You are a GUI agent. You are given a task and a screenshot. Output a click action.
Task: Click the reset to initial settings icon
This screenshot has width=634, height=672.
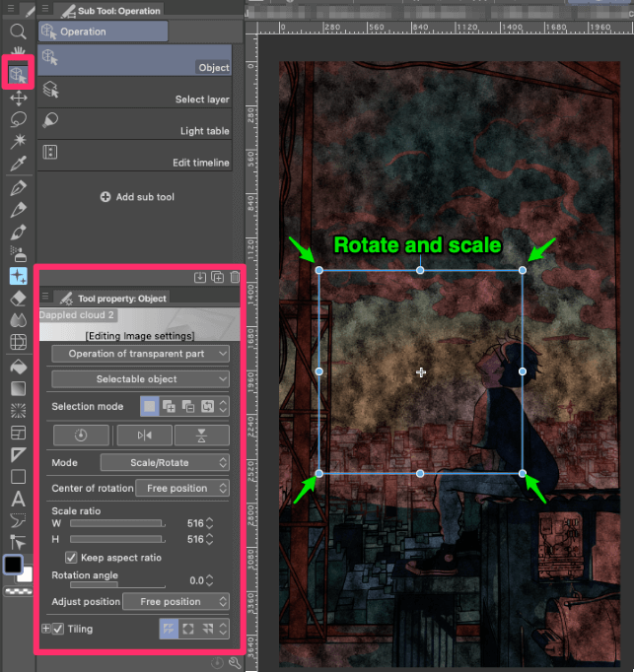tap(218, 663)
